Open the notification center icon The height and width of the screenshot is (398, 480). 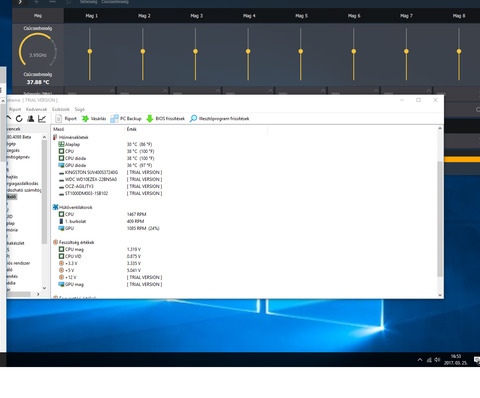(477, 360)
